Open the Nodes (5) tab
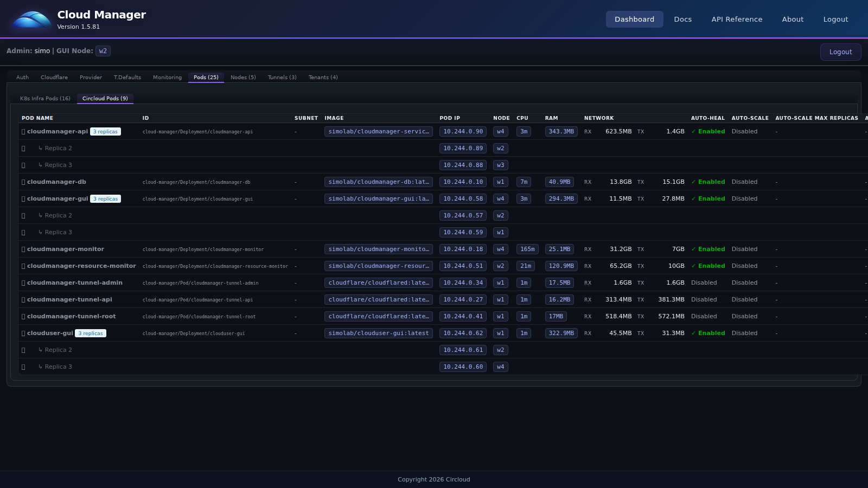The image size is (868, 488). point(243,77)
